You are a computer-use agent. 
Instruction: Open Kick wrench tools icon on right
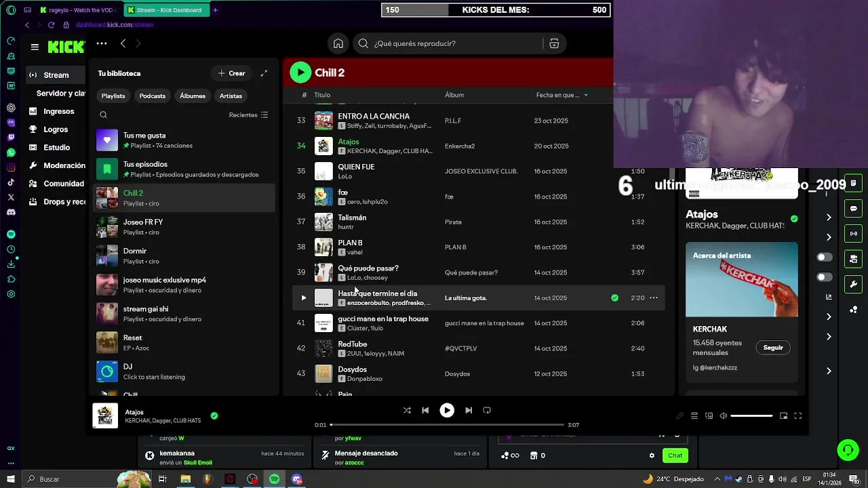tap(853, 284)
